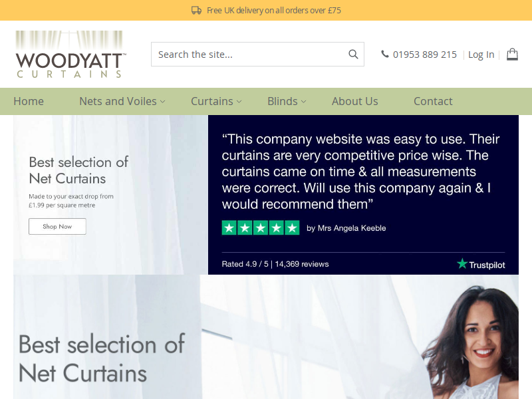The height and width of the screenshot is (399, 532).
Task: Click the Trustpilot star logo
Action: 481,264
